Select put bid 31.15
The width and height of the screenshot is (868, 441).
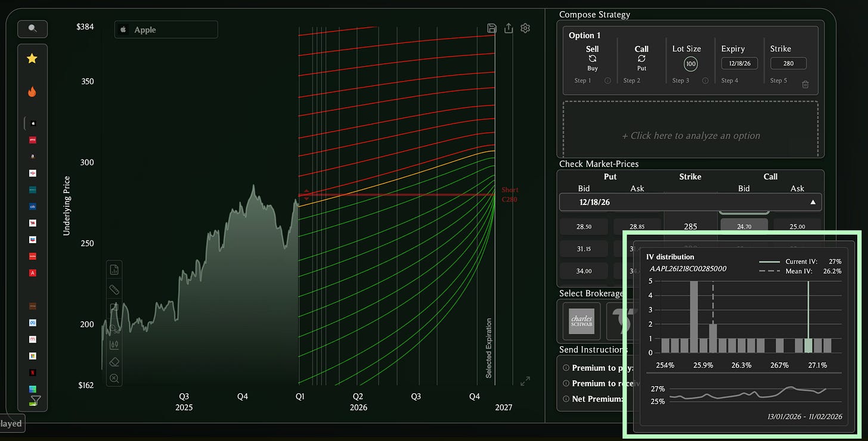(x=584, y=249)
